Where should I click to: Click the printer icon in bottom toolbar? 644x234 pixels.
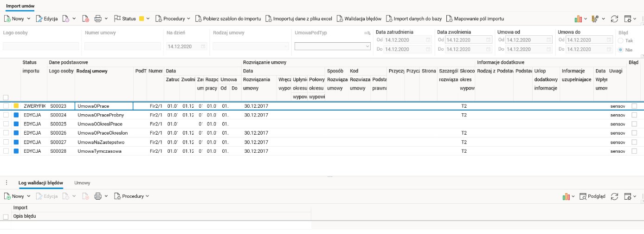[x=98, y=196]
